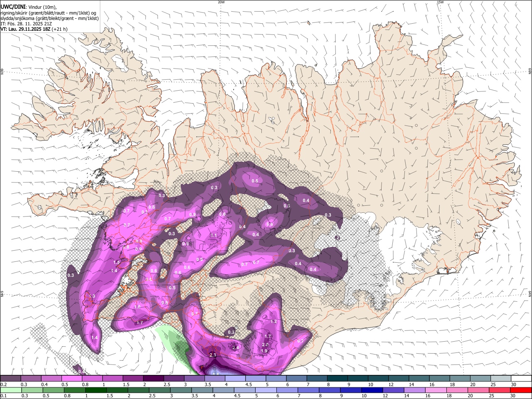Pick snow legend swatch between 9 and 10
Image resolution: width=532 pixels, height=399 pixels.
pyautogui.click(x=357, y=378)
